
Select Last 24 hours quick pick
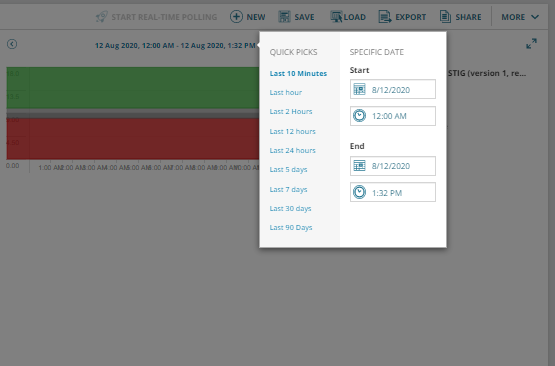pyautogui.click(x=292, y=150)
